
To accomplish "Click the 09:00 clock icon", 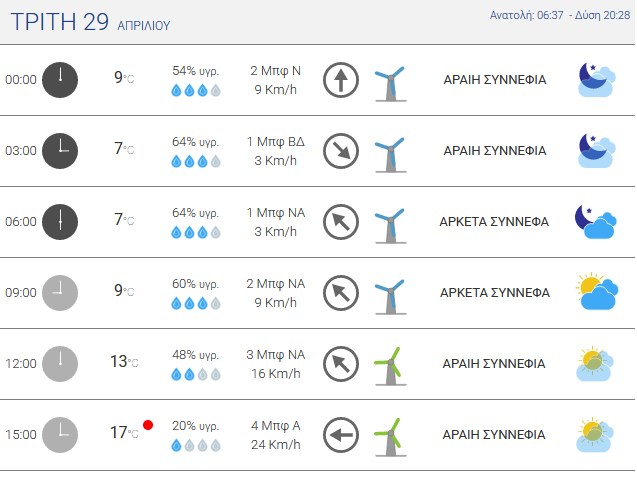I will click(60, 293).
